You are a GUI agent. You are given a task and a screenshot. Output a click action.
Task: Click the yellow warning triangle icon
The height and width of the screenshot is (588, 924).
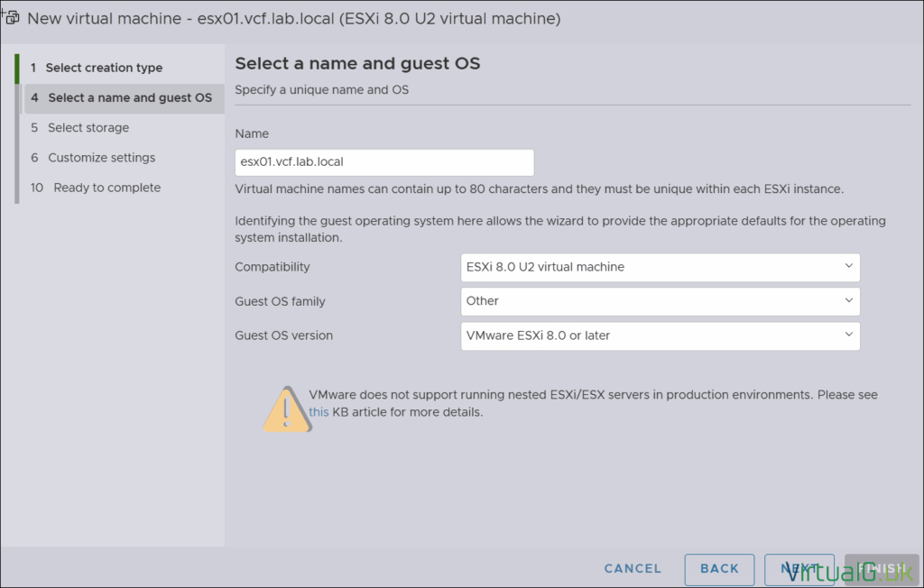pyautogui.click(x=287, y=409)
